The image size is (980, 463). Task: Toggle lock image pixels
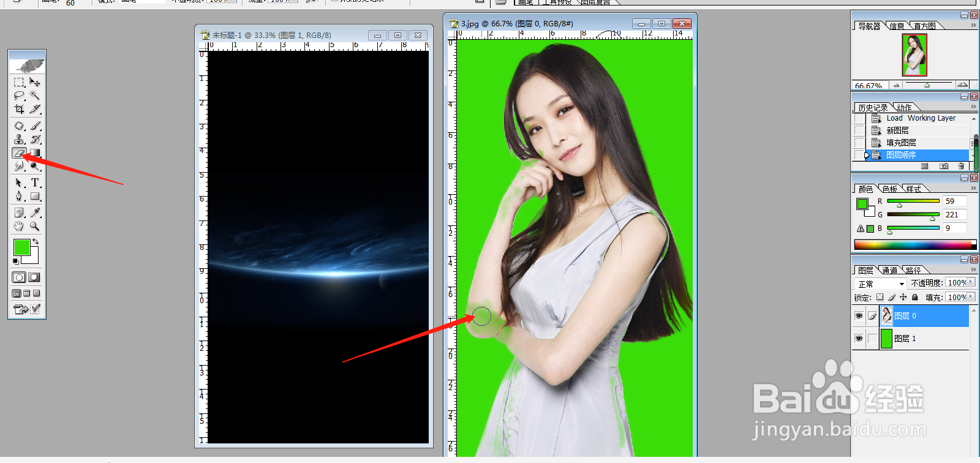pyautogui.click(x=892, y=297)
